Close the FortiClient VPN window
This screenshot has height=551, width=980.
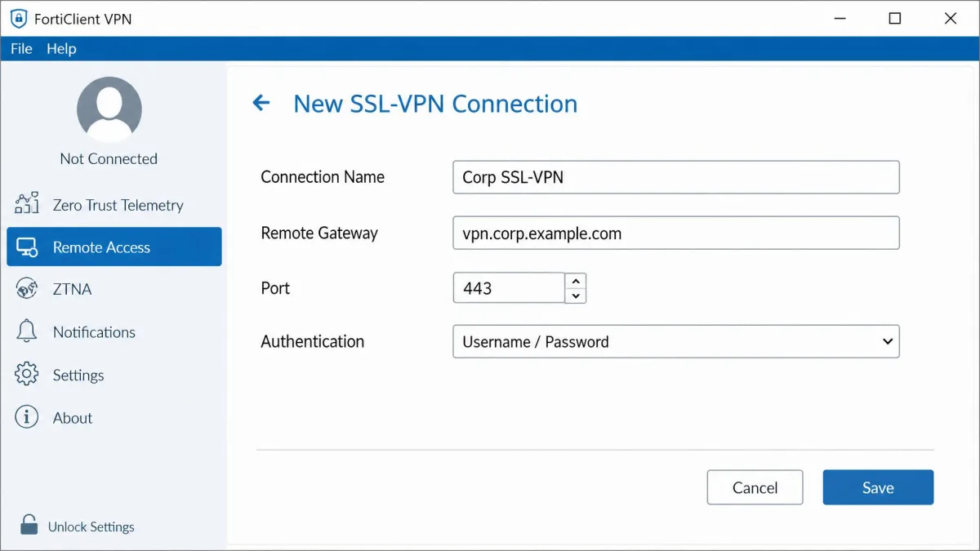pyautogui.click(x=951, y=18)
